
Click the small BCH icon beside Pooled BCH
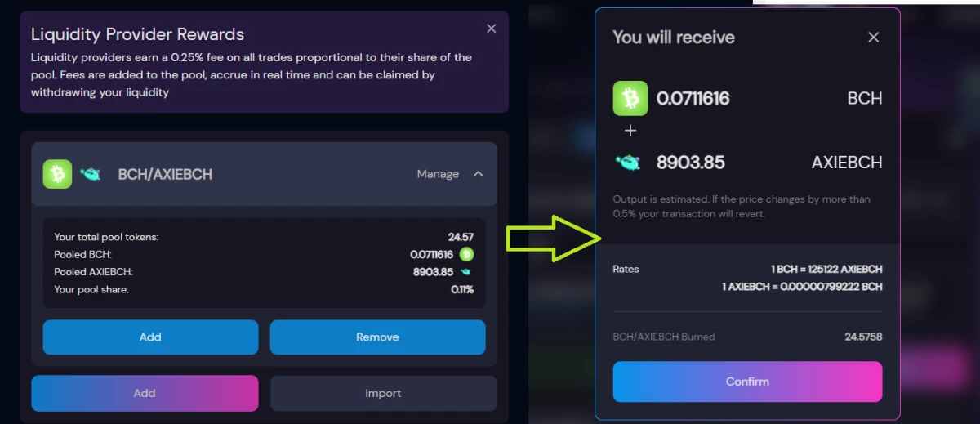466,254
